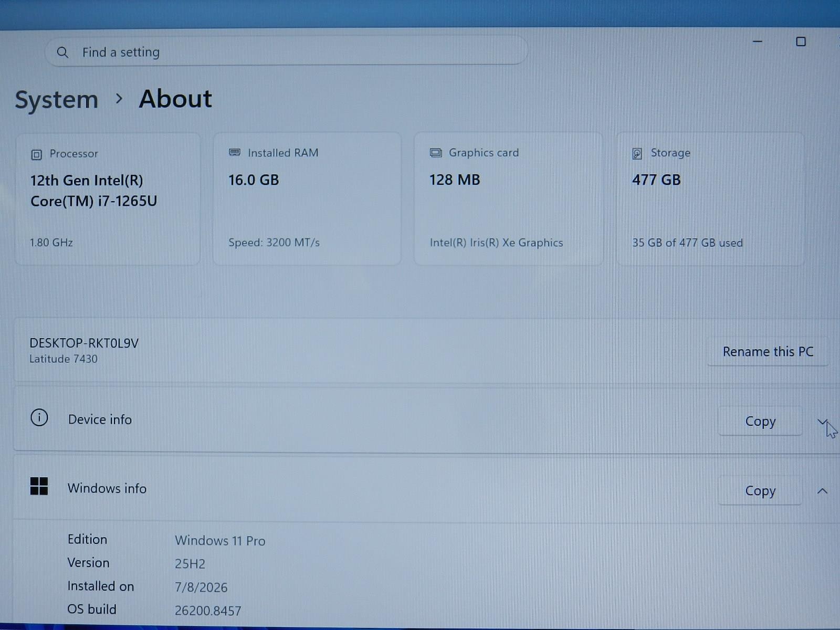The image size is (840, 630).
Task: Click the Storage drive icon
Action: 637,153
